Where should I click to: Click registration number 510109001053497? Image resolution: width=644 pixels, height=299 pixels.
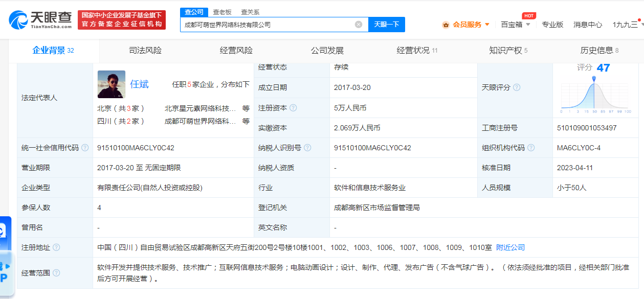(587, 128)
